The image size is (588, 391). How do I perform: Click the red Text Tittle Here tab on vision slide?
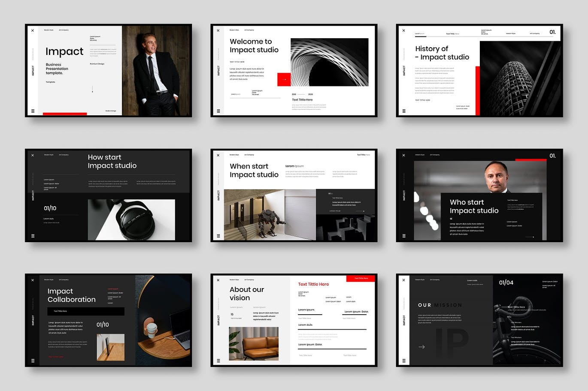click(x=361, y=278)
